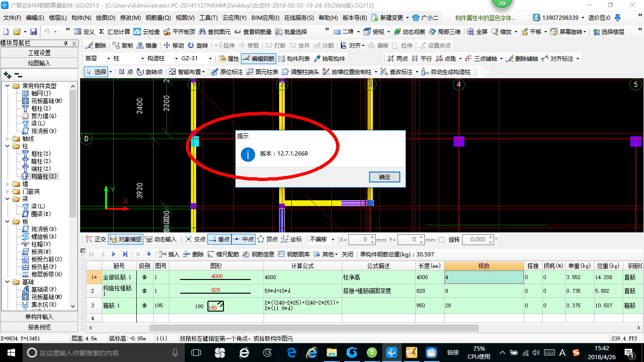
Task: Open 钢筋图库 rebar library
Action: click(x=294, y=254)
